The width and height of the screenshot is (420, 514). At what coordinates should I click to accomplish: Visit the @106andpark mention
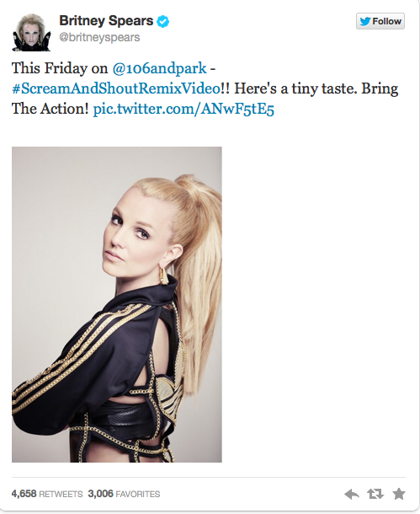[159, 68]
